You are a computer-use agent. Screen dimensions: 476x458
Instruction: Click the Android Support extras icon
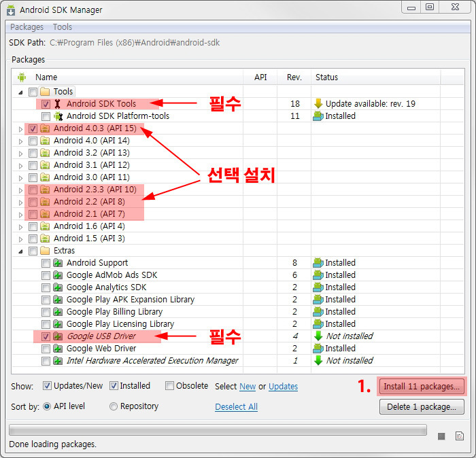[x=58, y=263]
